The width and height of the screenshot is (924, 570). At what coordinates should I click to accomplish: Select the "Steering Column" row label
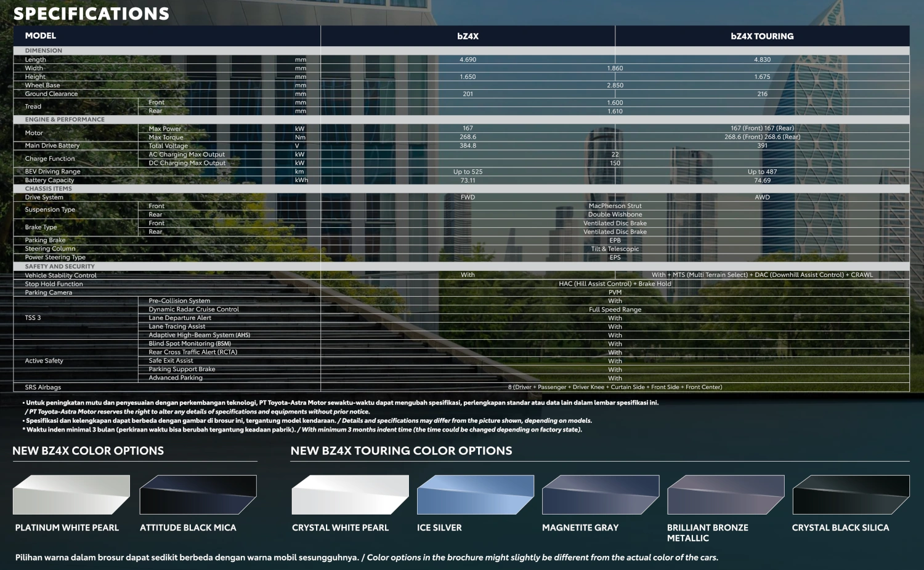pos(50,249)
